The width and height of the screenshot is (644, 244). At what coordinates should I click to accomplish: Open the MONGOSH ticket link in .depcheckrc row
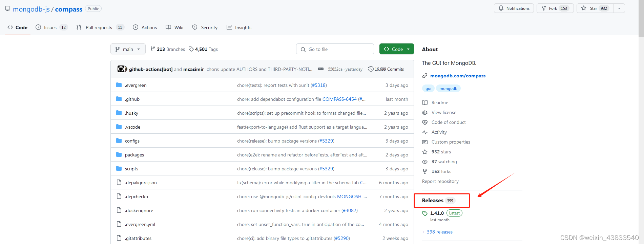click(352, 196)
